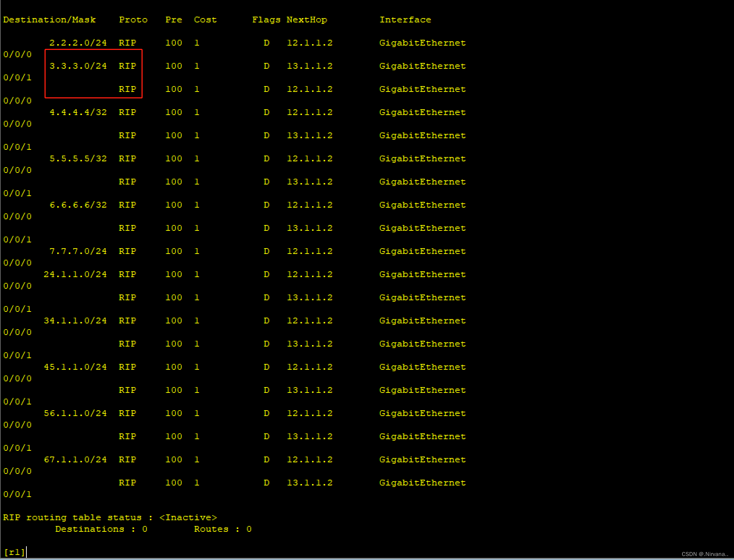Click the Destinations : 0 text

pos(101,529)
